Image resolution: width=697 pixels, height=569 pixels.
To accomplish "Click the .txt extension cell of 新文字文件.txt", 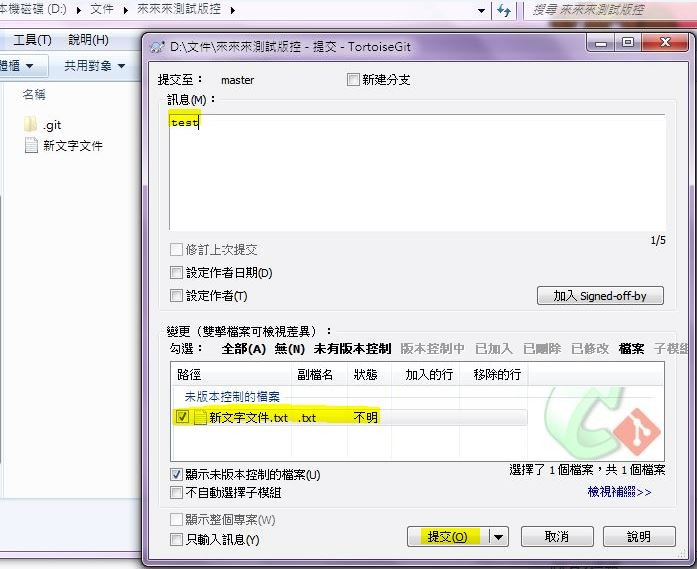I will 307,417.
